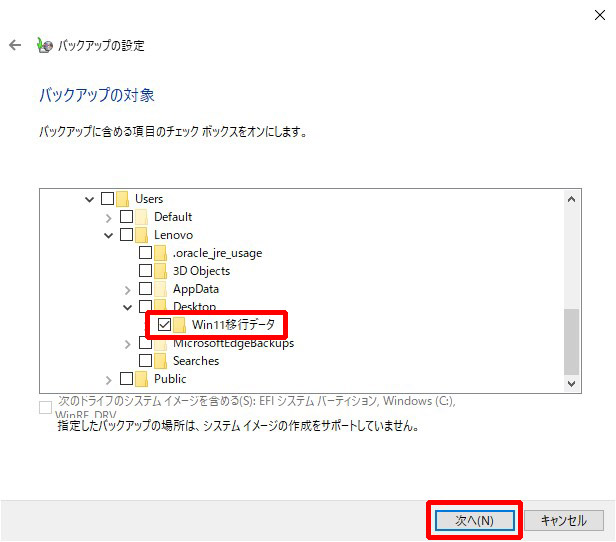616x542 pixels.
Task: Close the backup settings dialog
Action: 600,15
